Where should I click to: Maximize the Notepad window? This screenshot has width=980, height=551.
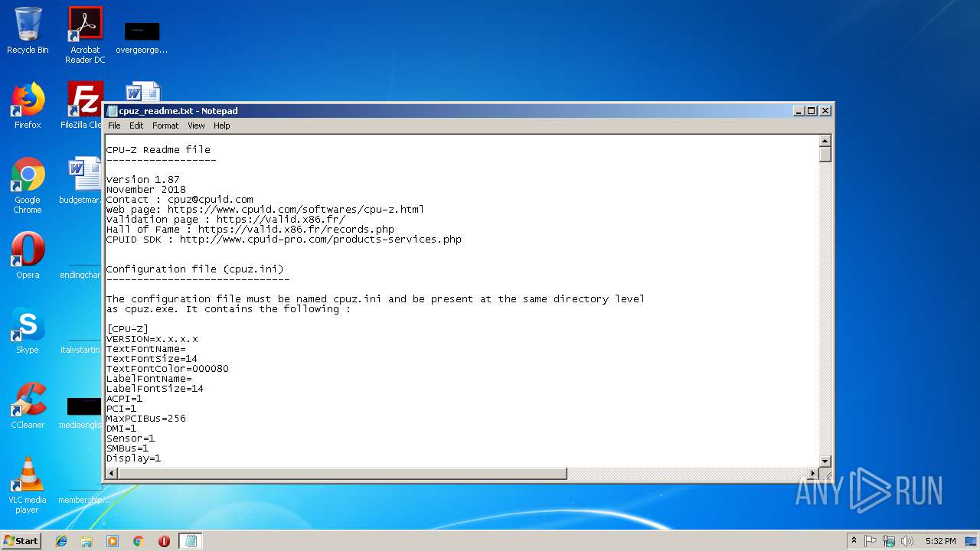pyautogui.click(x=812, y=111)
